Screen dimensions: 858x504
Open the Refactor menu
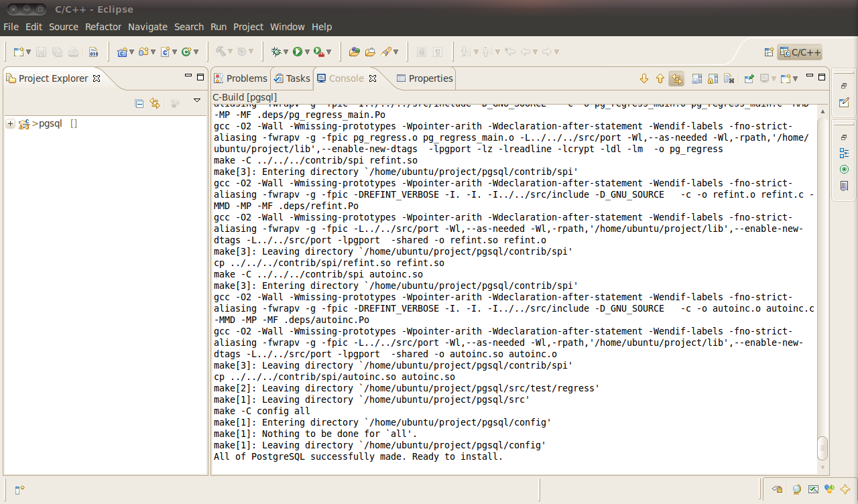103,27
